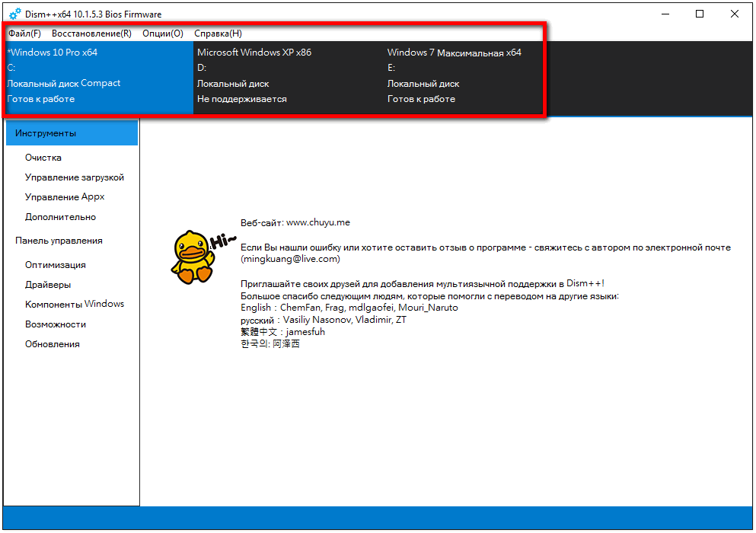Open the Очистка tool
Viewport: 756px width, 533px height.
[x=43, y=158]
